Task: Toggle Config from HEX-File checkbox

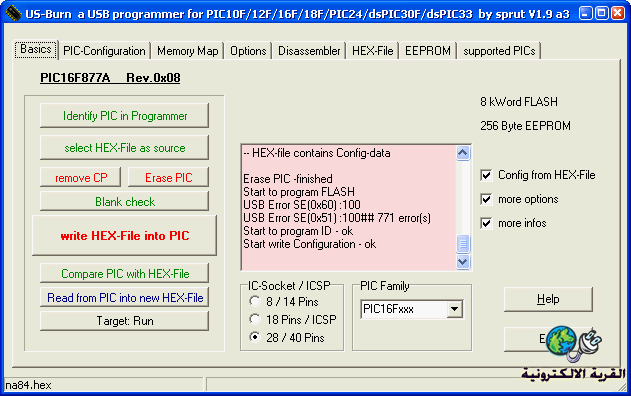Action: tap(486, 175)
